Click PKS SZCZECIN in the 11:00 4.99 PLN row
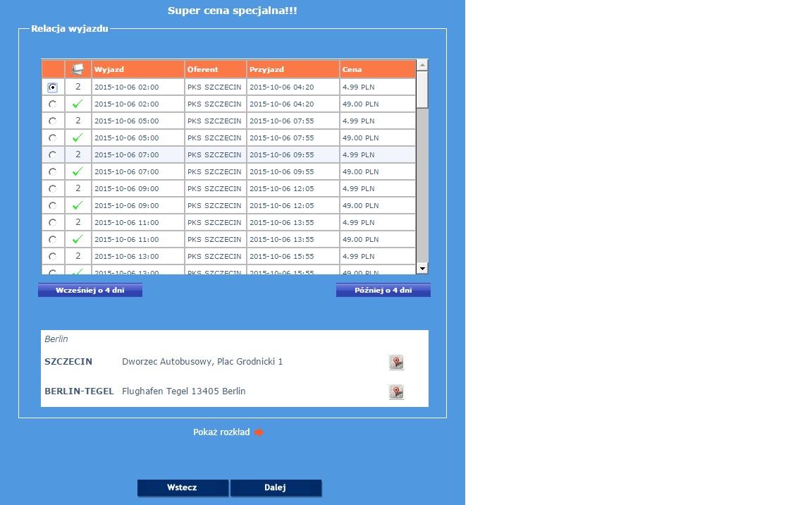812x505 pixels. [x=214, y=223]
